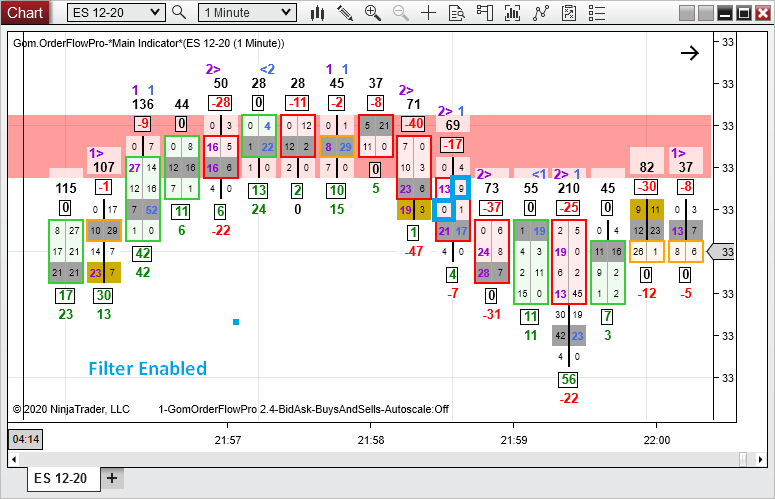Open the strategies icon

tap(541, 13)
